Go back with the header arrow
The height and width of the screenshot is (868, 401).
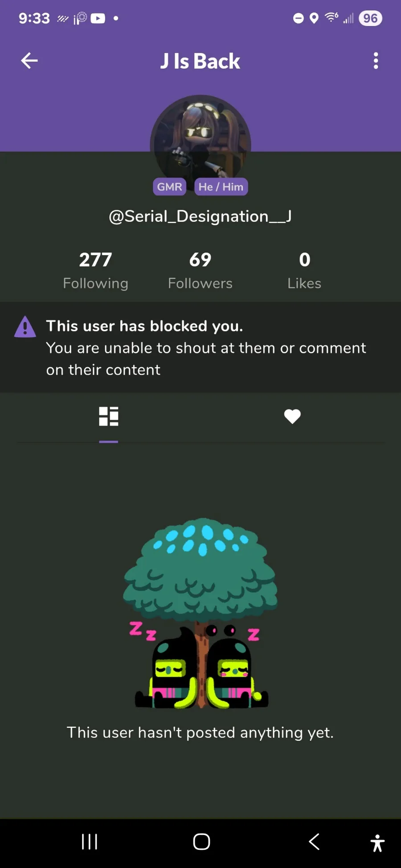point(29,61)
